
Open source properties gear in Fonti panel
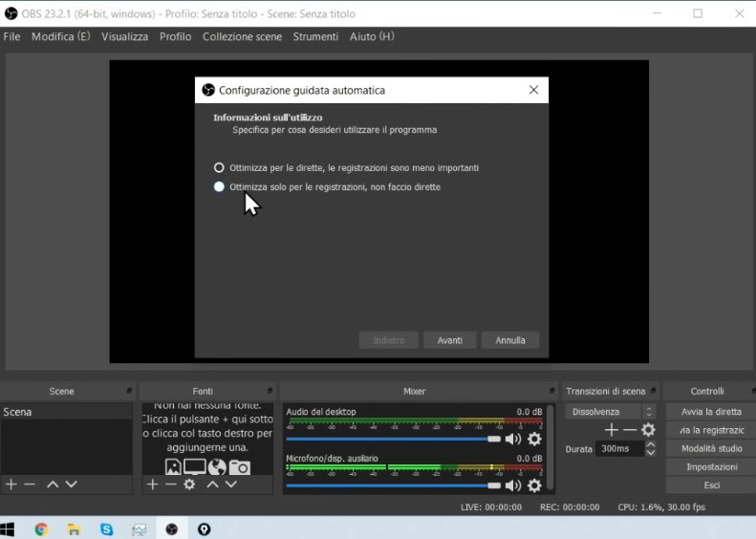(x=189, y=485)
